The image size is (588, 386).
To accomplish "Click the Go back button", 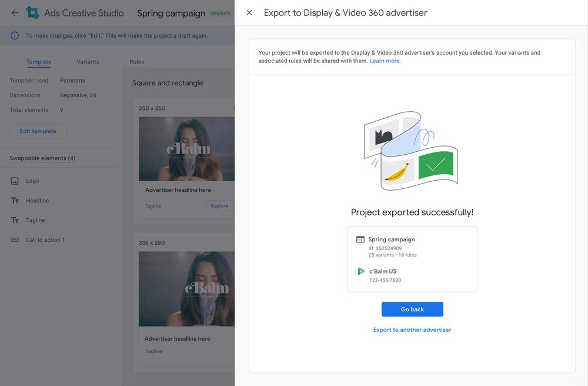I will pos(412,309).
